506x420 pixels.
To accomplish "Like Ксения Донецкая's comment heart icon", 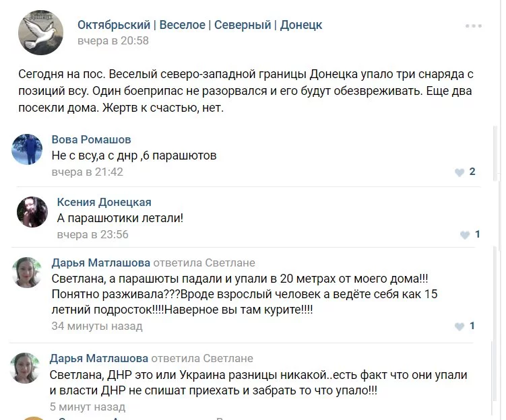I will pyautogui.click(x=465, y=235).
